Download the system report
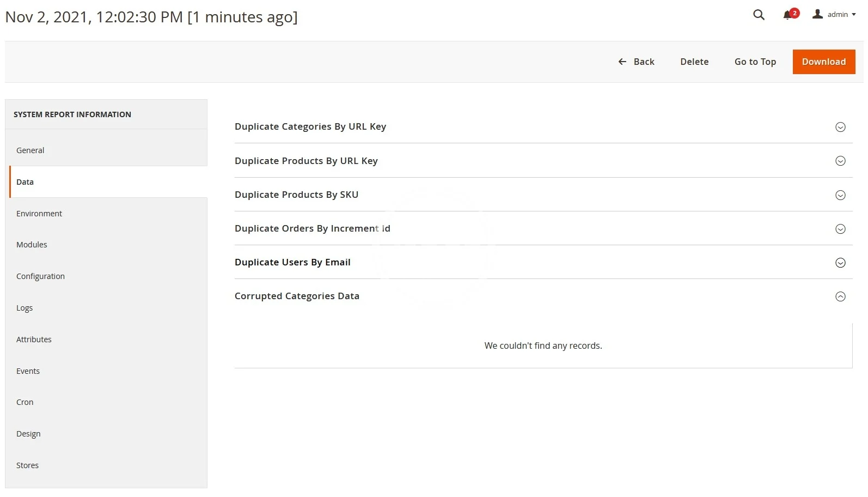This screenshot has height=497, width=868. coord(823,62)
